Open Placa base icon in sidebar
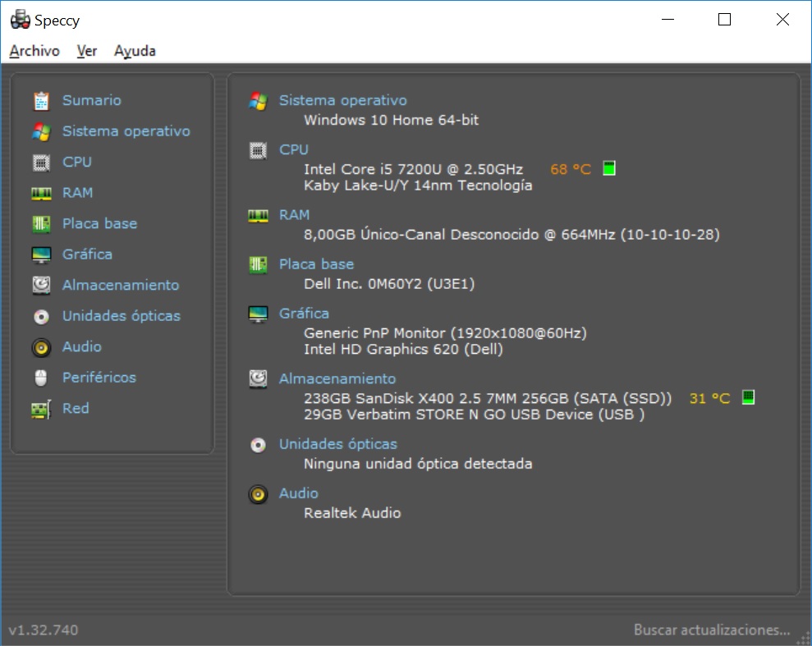 [x=41, y=224]
